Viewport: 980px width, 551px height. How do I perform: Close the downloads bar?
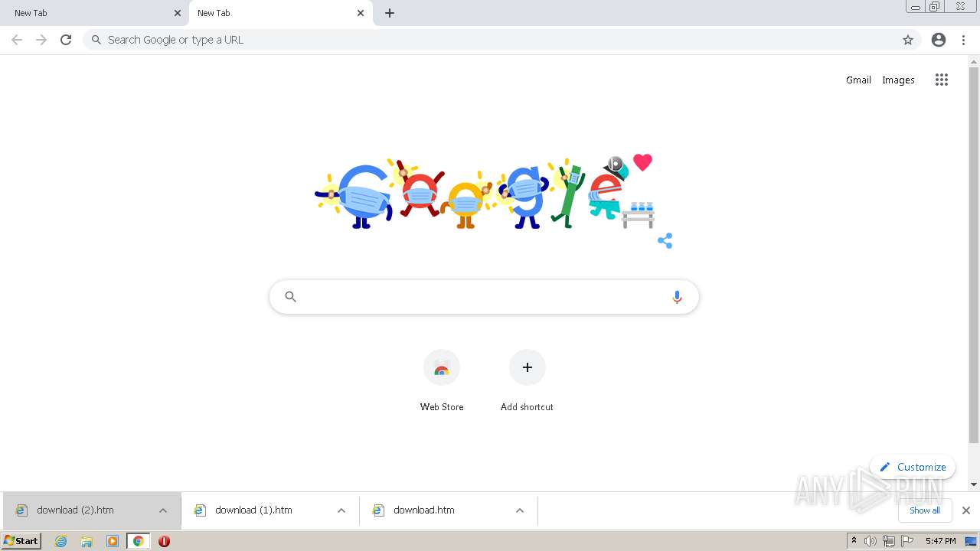966,510
